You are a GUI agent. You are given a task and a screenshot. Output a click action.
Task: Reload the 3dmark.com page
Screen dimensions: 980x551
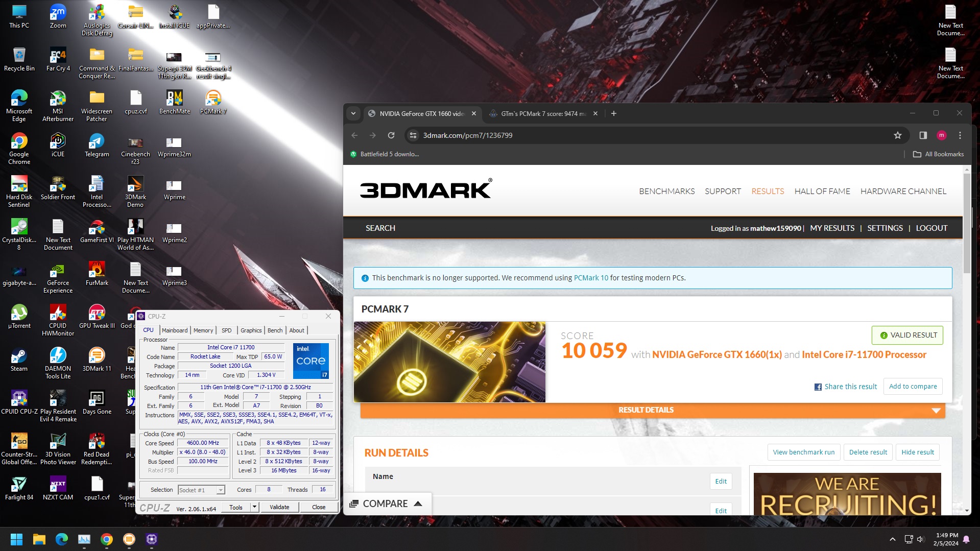point(391,135)
